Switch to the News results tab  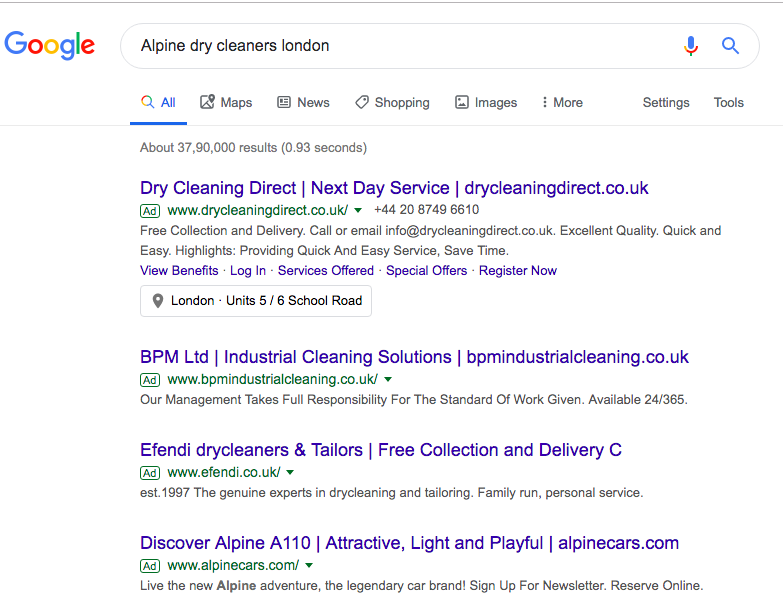[x=303, y=102]
